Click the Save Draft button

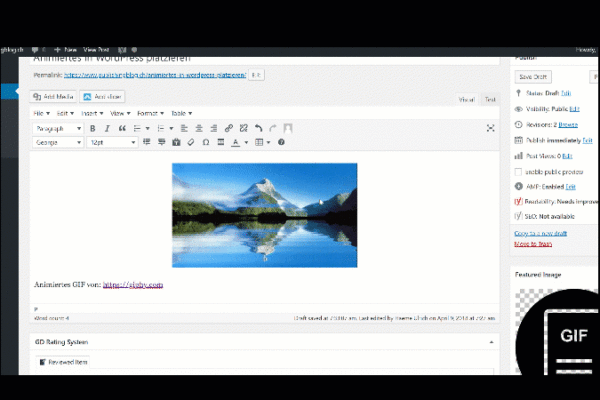[x=533, y=77]
